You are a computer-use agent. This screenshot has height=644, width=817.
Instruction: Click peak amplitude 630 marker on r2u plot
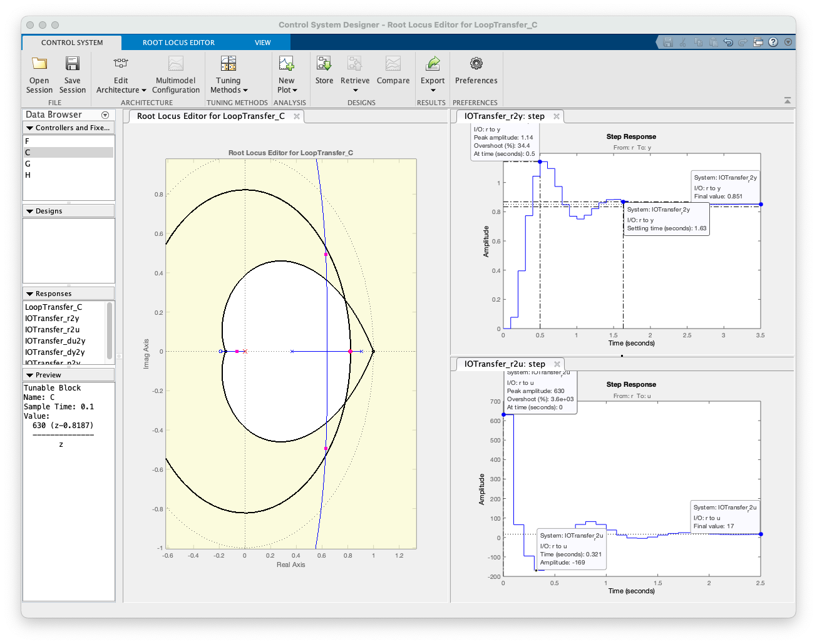pos(504,414)
